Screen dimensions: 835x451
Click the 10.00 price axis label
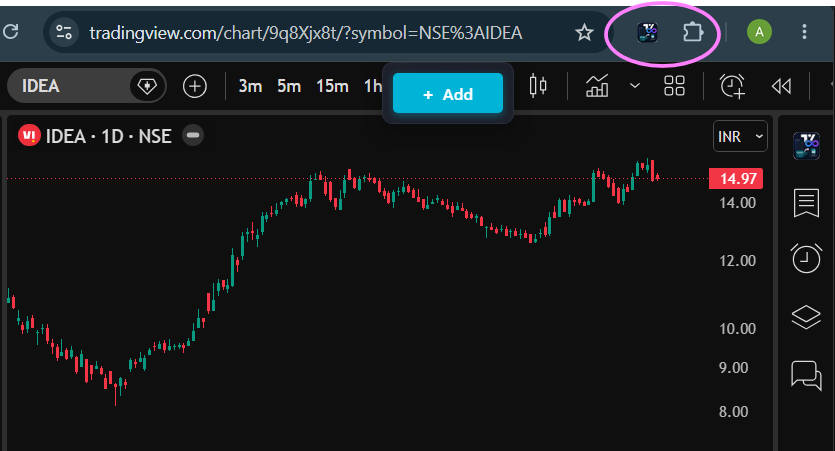[738, 329]
